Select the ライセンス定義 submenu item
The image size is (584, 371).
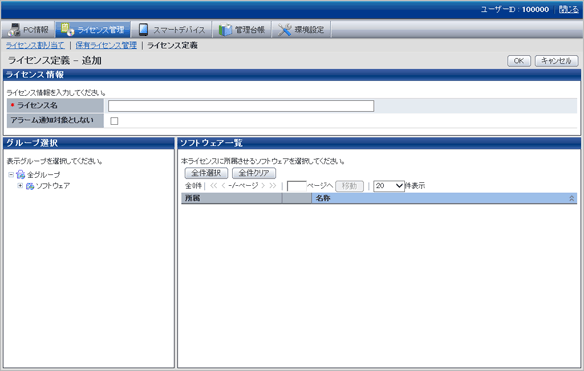[x=172, y=45]
